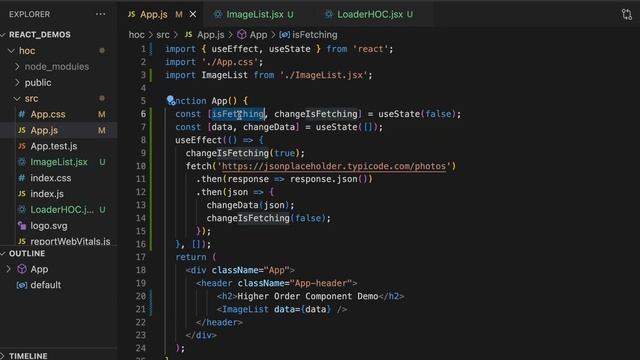Click line number 17 in the gutter
This screenshot has width=640, height=360.
coord(140,257)
